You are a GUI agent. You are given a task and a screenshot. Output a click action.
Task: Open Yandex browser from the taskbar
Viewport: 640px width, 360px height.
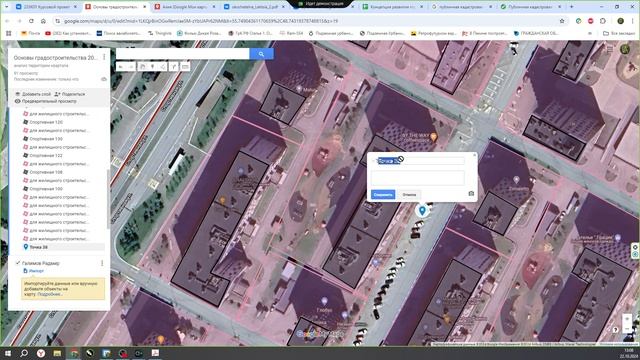point(41,353)
